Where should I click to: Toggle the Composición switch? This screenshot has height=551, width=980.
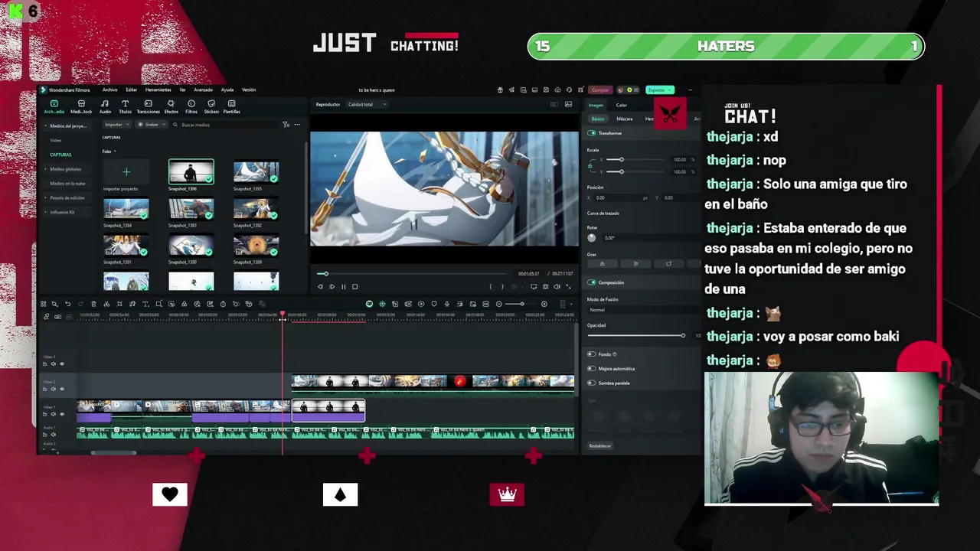click(x=591, y=282)
